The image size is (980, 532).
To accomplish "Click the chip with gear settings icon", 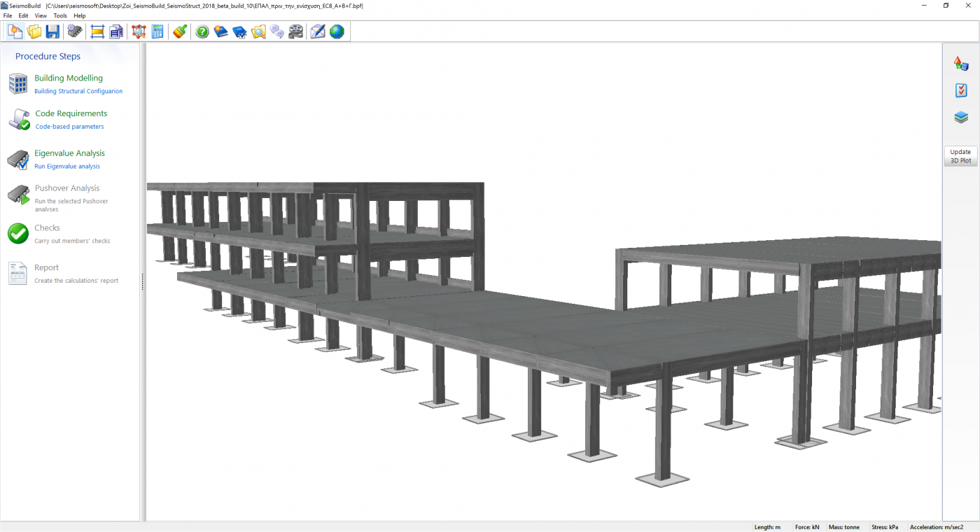I will 74,31.
